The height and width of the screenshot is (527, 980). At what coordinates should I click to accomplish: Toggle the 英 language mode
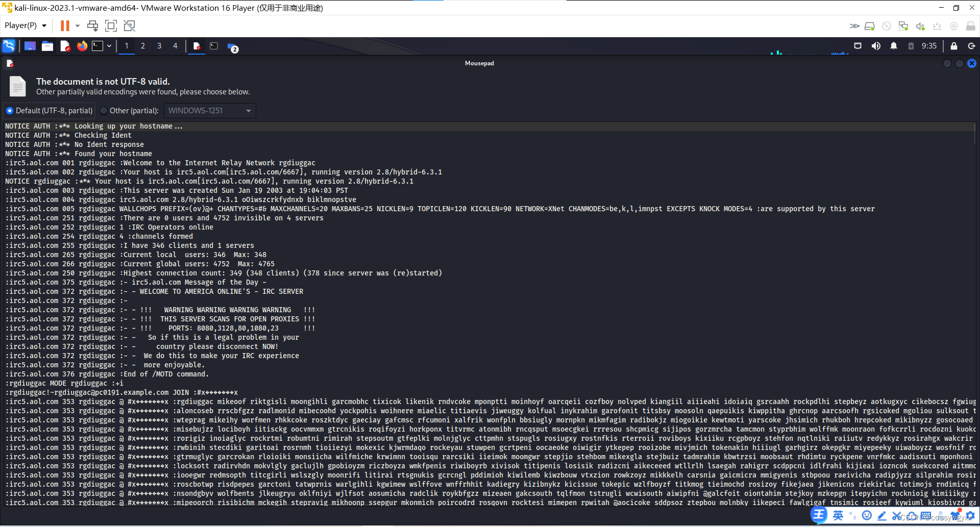coord(838,515)
